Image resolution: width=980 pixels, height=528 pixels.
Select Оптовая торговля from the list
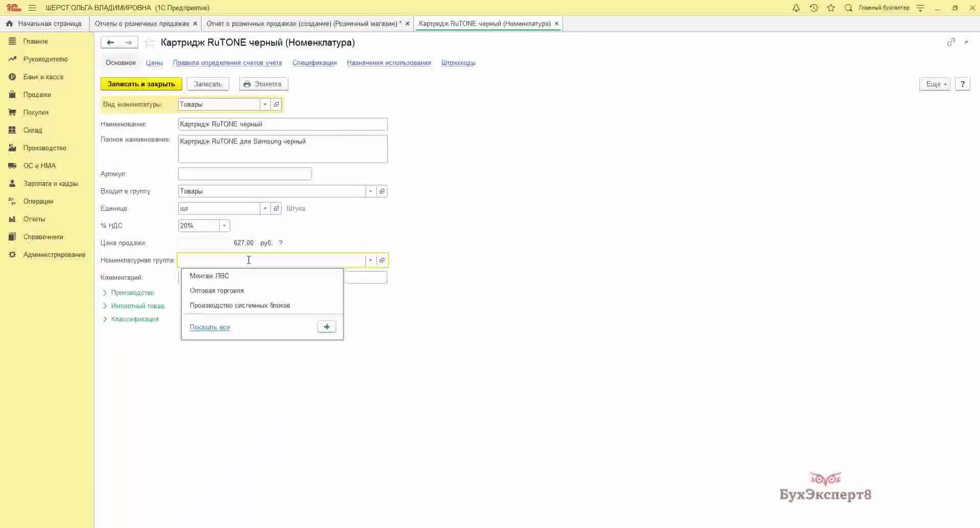click(262, 291)
